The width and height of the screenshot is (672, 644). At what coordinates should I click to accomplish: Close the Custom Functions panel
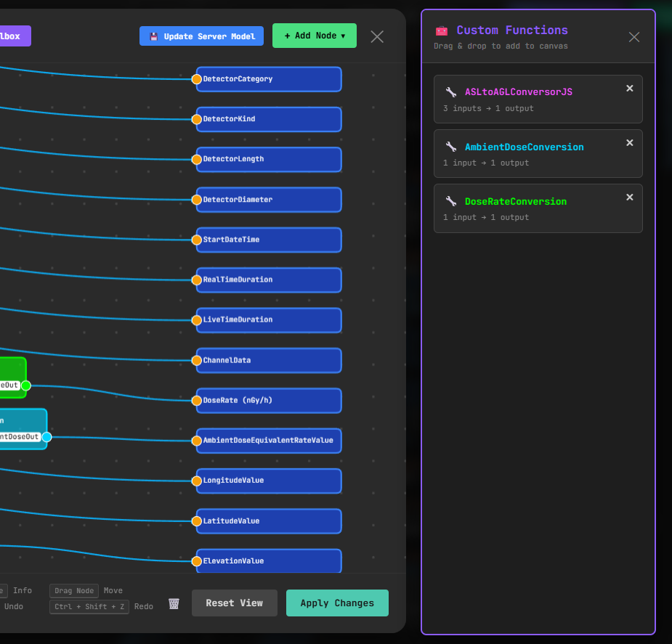coord(634,37)
